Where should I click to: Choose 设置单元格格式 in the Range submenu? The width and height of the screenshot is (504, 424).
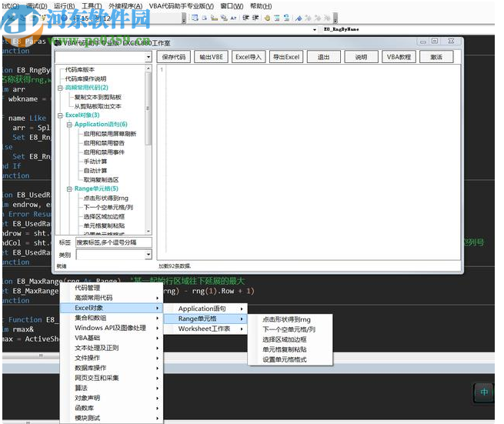(291, 359)
